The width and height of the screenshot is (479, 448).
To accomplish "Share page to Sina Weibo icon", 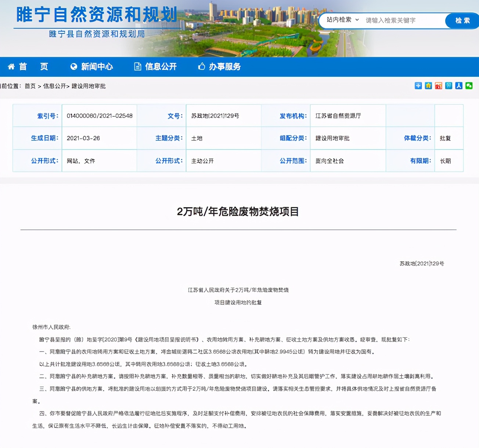I will click(438, 86).
